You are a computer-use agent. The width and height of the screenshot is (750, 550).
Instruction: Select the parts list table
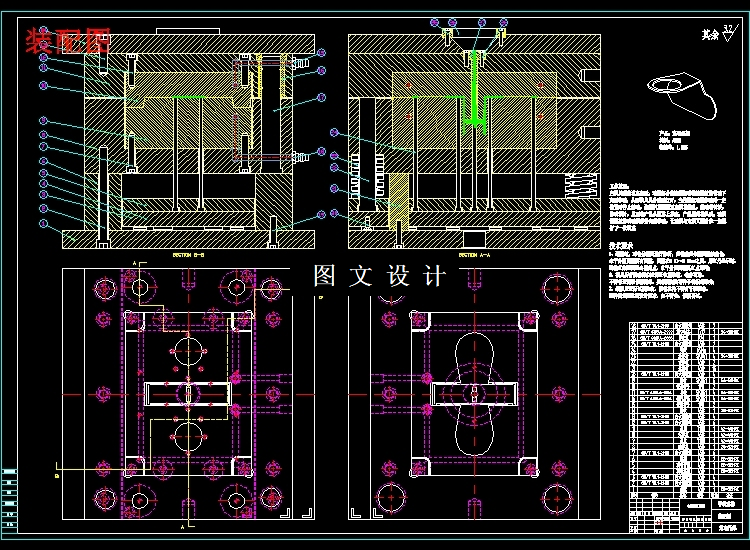click(x=685, y=410)
